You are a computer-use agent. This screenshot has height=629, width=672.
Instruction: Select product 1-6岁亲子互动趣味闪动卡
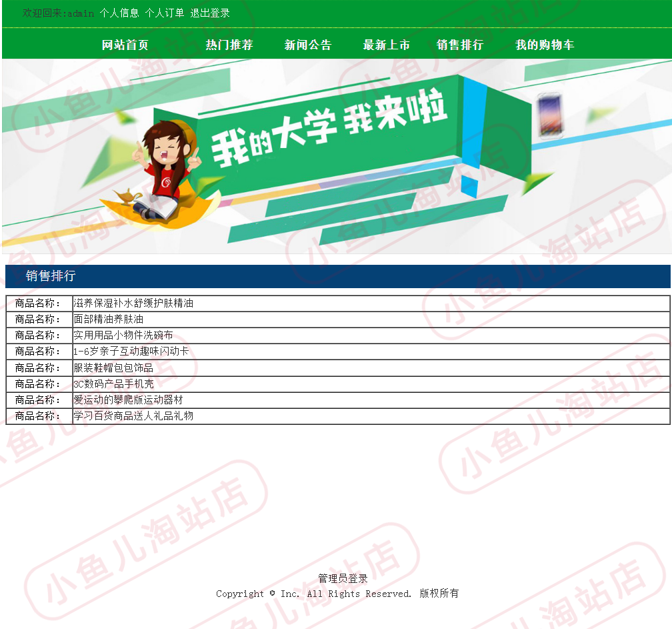click(x=131, y=352)
